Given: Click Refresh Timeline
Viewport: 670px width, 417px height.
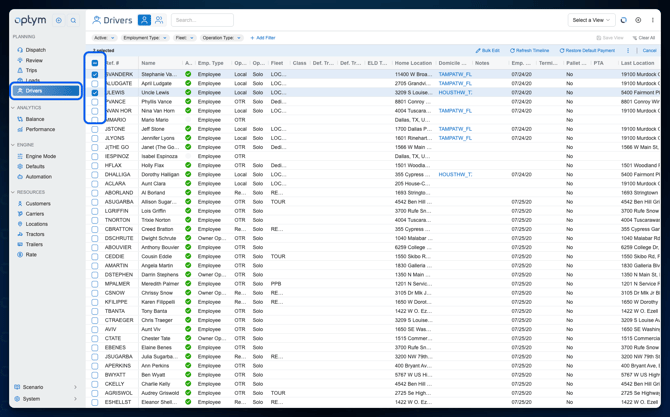Looking at the screenshot, I should coord(529,50).
